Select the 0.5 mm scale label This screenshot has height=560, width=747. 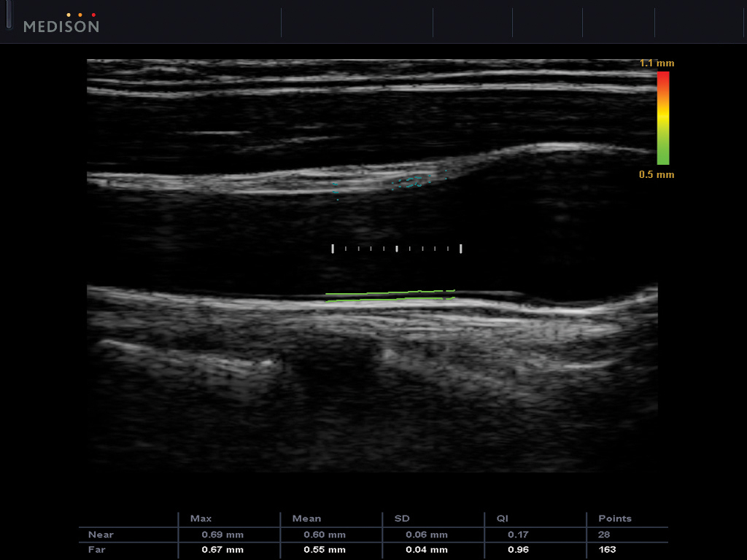coord(657,174)
